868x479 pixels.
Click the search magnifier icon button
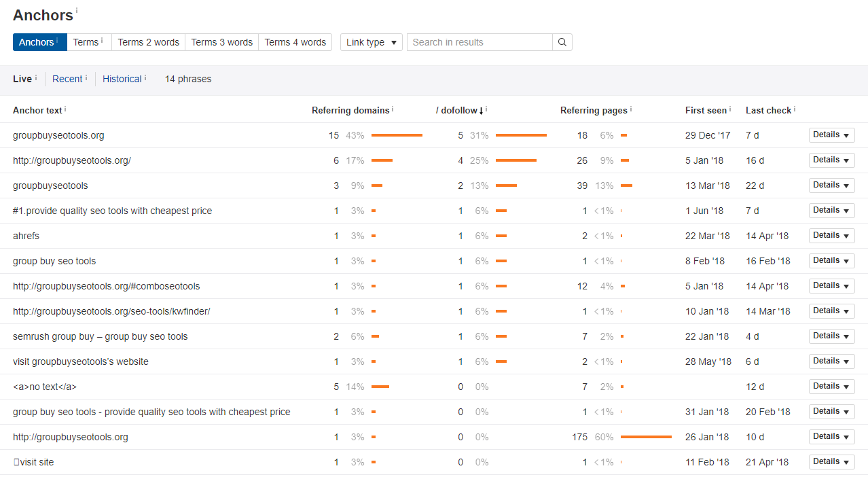562,42
